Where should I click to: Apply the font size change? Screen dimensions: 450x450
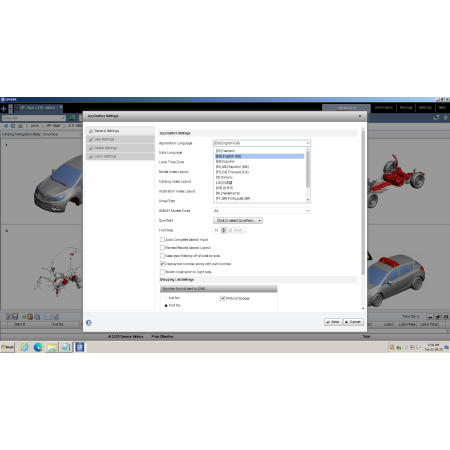[236, 230]
